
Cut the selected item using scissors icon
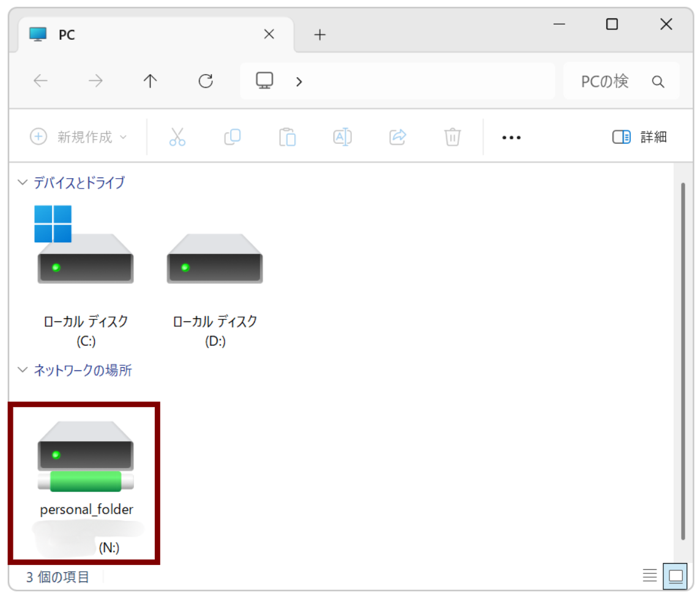[x=177, y=137]
